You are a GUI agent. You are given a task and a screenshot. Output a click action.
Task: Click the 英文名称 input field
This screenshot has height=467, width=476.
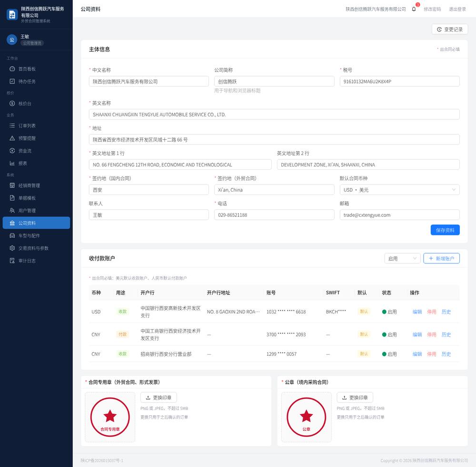tap(274, 114)
